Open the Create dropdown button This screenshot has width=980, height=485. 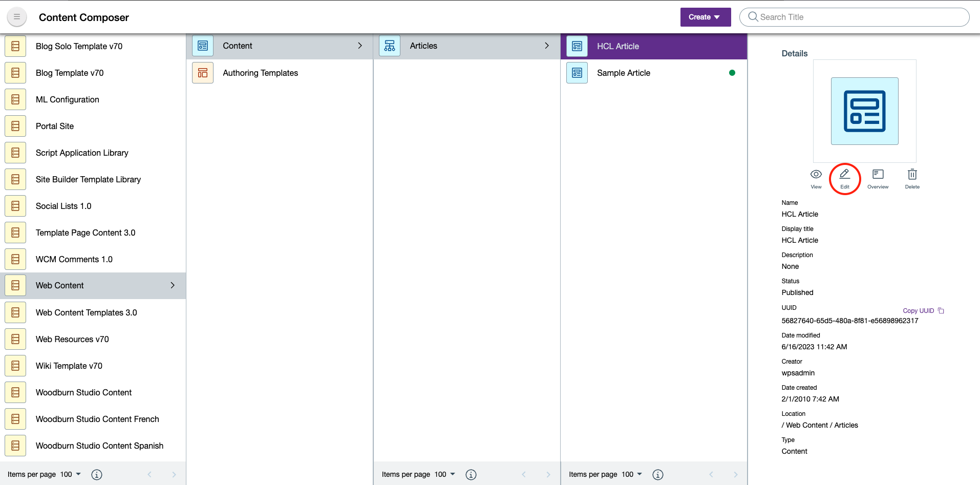pos(705,17)
